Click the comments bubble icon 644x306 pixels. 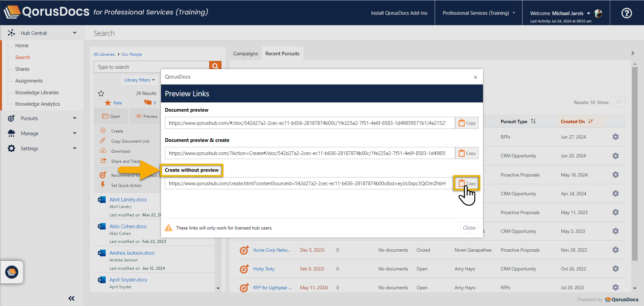pyautogui.click(x=148, y=102)
